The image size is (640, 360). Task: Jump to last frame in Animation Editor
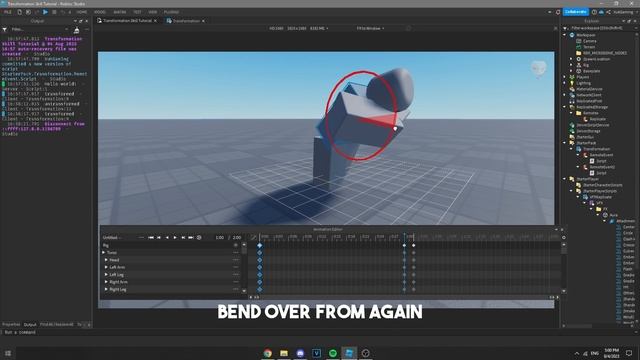(x=191, y=238)
